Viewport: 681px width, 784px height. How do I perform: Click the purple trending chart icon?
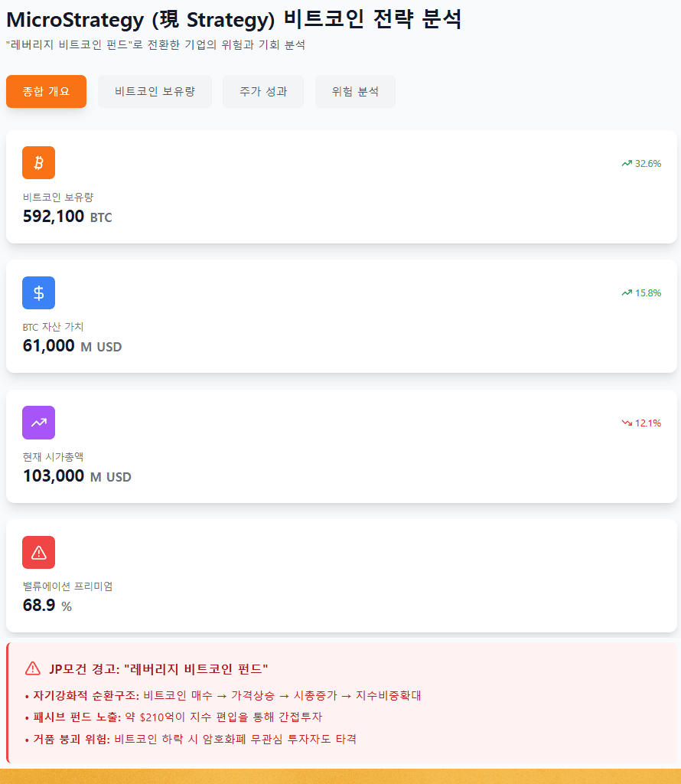coord(39,423)
